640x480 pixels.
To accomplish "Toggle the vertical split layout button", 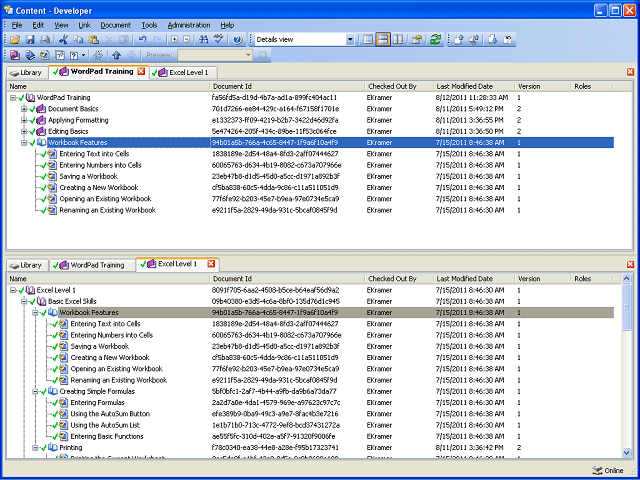I will pyautogui.click(x=398, y=40).
